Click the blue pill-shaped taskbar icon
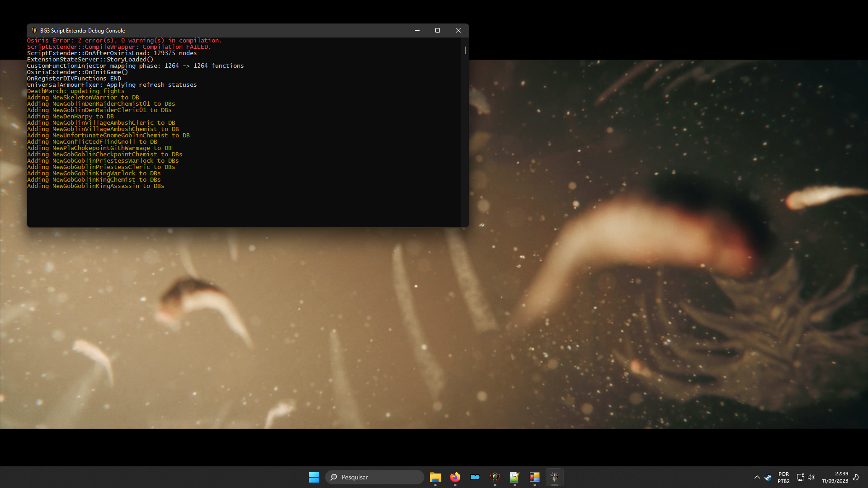The image size is (868, 488). click(475, 477)
